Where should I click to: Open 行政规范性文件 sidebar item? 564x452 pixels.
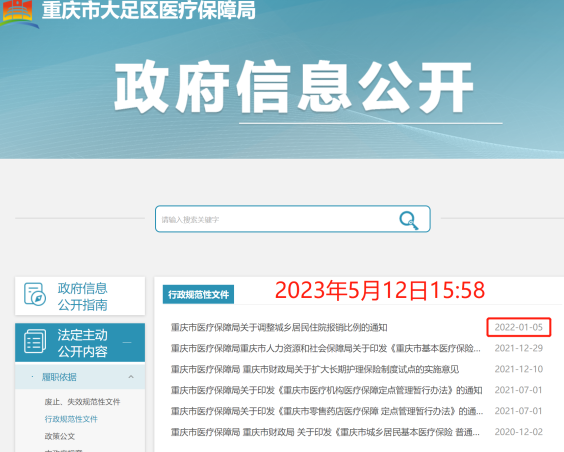[71, 419]
